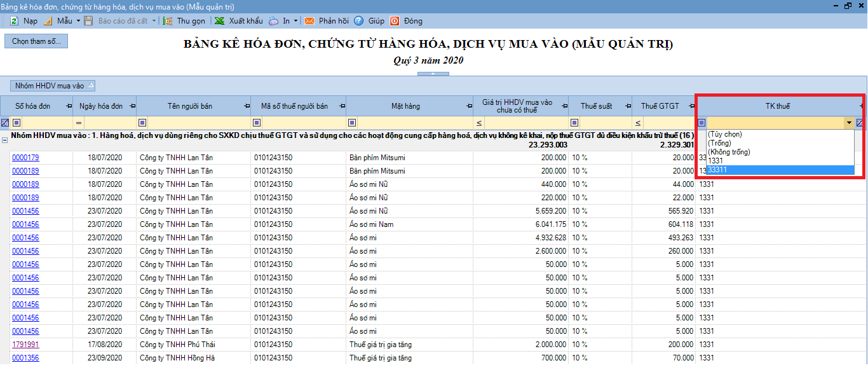Select the 23/09/2020 date cell
Viewport: 868px width, 370px height.
point(104,358)
